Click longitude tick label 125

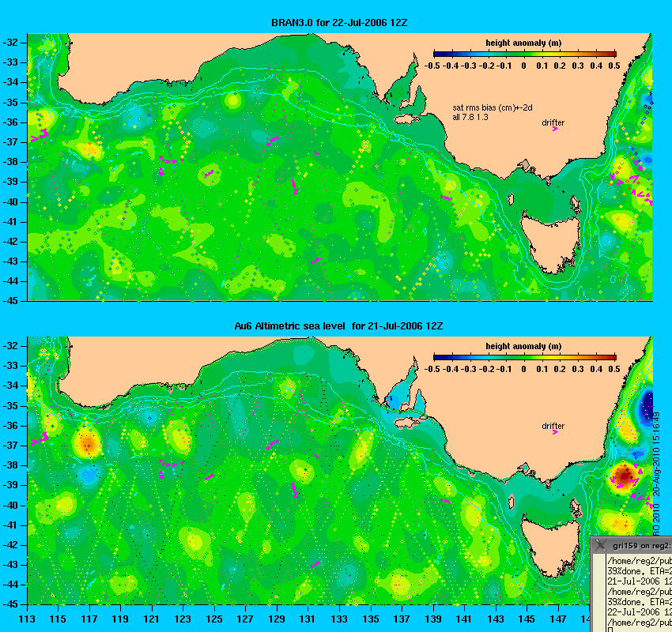pyautogui.click(x=214, y=619)
